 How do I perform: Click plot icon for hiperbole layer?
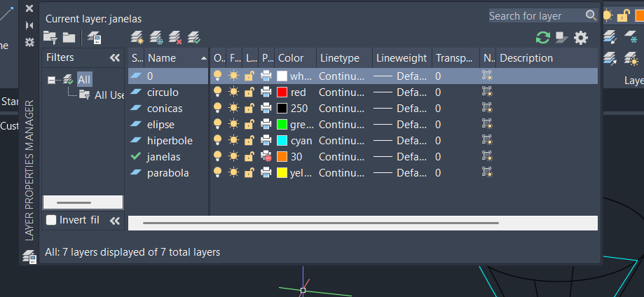[266, 141]
